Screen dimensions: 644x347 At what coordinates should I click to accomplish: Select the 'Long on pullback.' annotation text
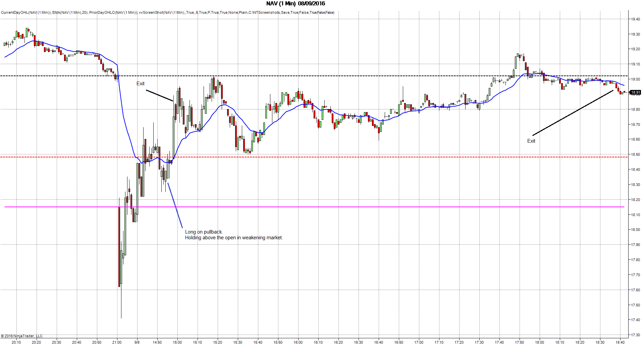point(204,232)
